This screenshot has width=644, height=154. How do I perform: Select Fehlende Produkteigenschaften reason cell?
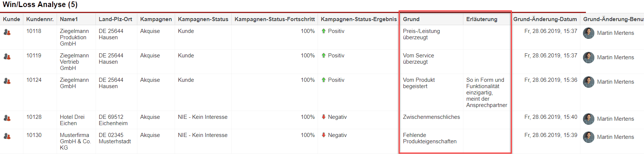click(x=430, y=138)
